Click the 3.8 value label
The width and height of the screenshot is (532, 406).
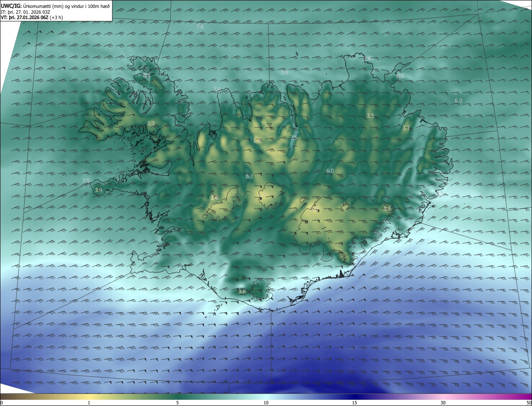242,292
